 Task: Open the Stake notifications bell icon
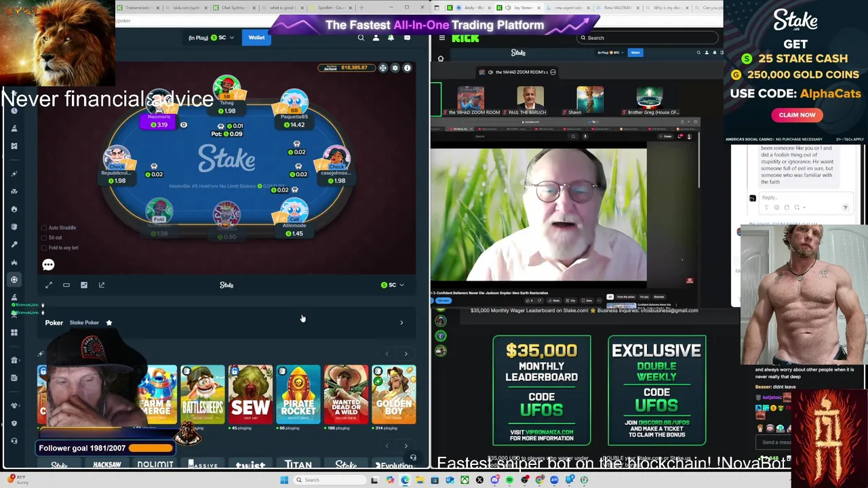tap(391, 38)
